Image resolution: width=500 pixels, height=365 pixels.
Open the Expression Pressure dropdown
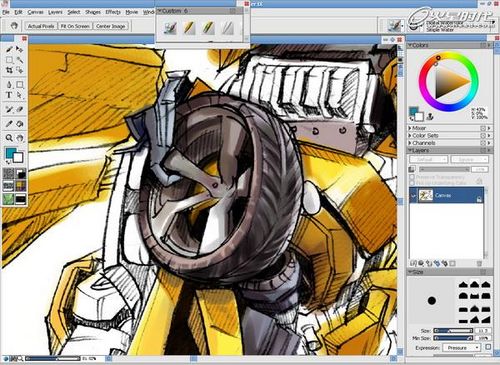click(x=461, y=348)
